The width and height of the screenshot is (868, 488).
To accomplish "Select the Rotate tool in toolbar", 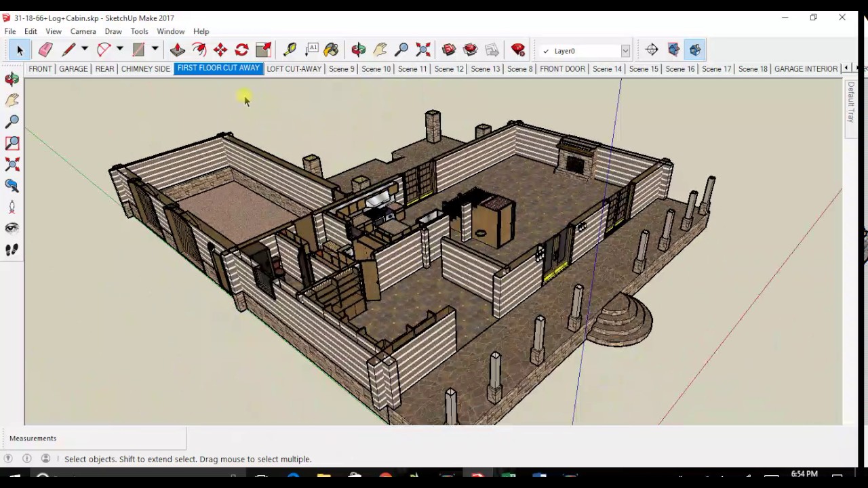I will pos(241,49).
